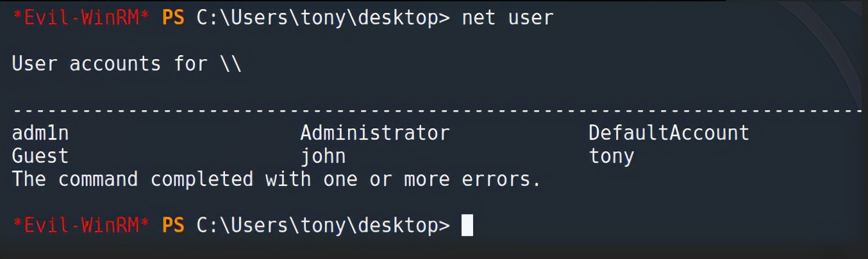The height and width of the screenshot is (259, 868).
Task: Click the word "net" in the typed command
Action: click(478, 18)
